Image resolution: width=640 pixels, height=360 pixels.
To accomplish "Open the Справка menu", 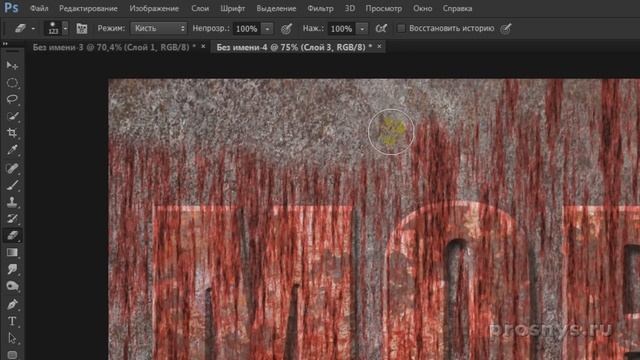I will (x=458, y=8).
